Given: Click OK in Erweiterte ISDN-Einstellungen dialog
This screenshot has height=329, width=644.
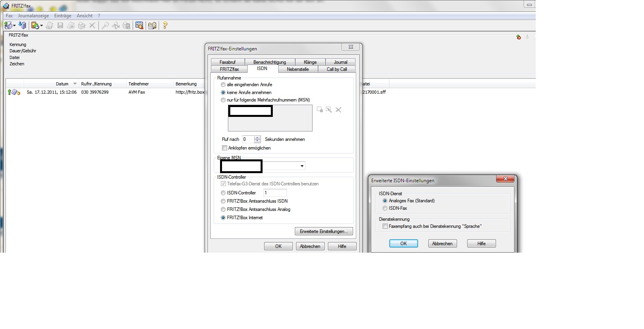Looking at the screenshot, I should pyautogui.click(x=403, y=244).
